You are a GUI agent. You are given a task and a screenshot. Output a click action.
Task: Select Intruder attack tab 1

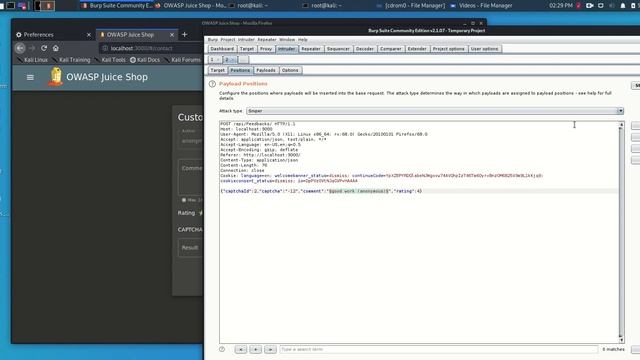pyautogui.click(x=215, y=60)
